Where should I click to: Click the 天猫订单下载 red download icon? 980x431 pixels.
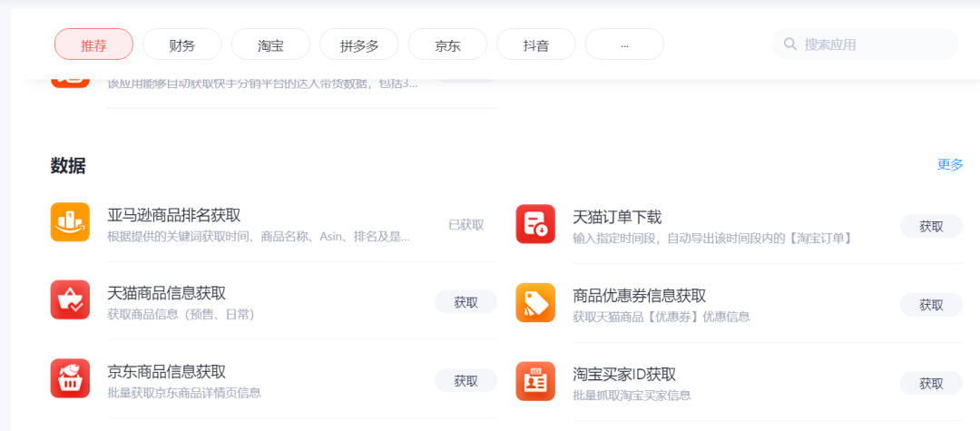[x=535, y=224]
